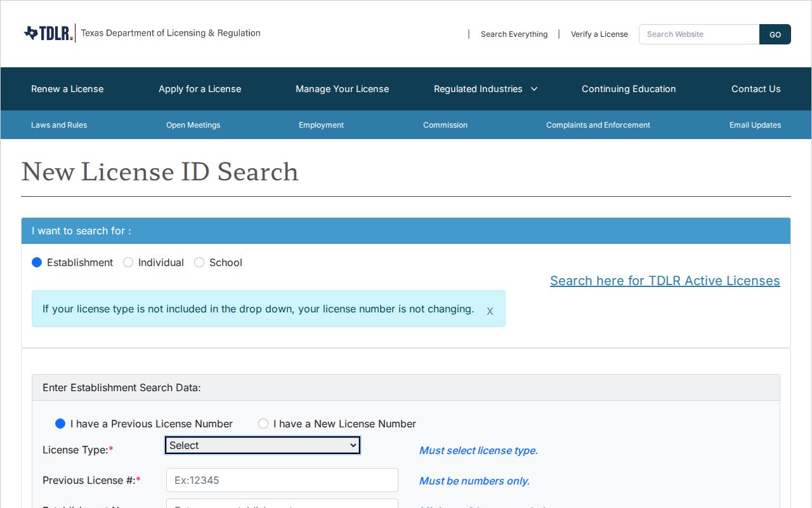Click Search Everything link
812x508 pixels.
(514, 34)
